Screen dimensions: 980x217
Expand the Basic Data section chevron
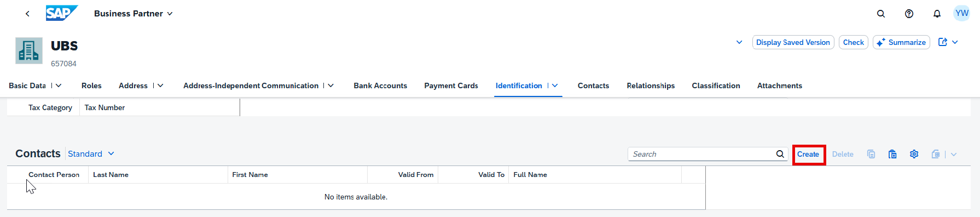(x=59, y=85)
